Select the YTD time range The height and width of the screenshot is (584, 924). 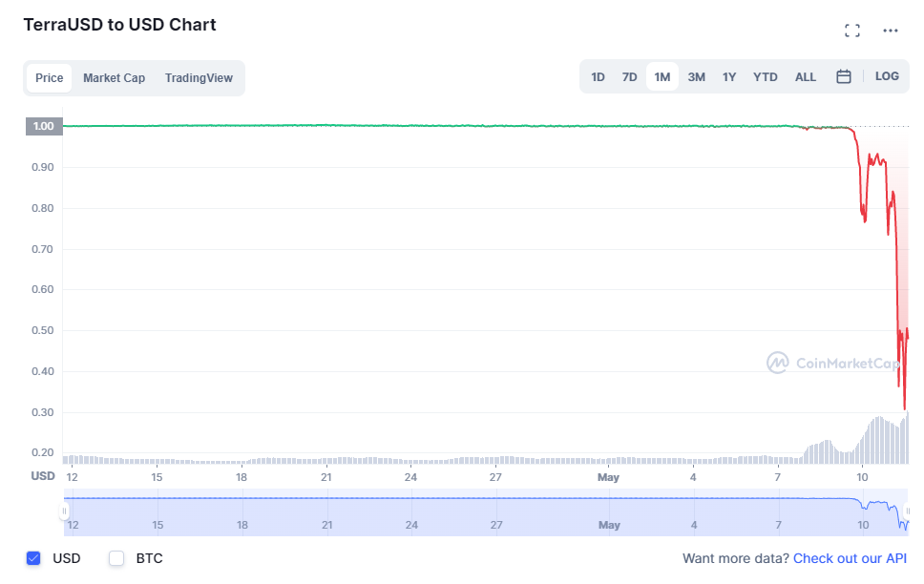[765, 76]
